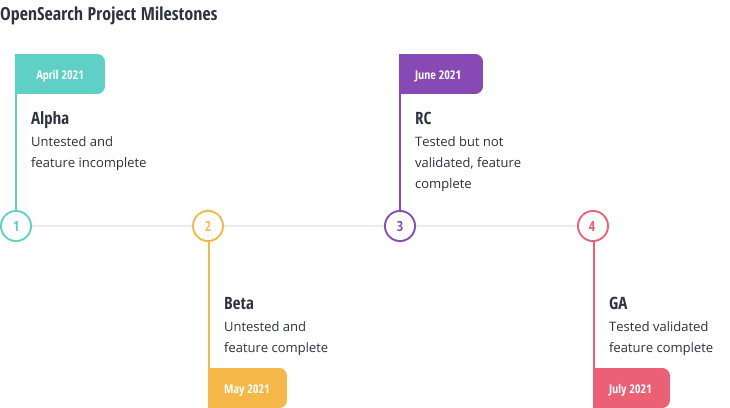Select the RC milestone heading
730x408 pixels.
[423, 118]
